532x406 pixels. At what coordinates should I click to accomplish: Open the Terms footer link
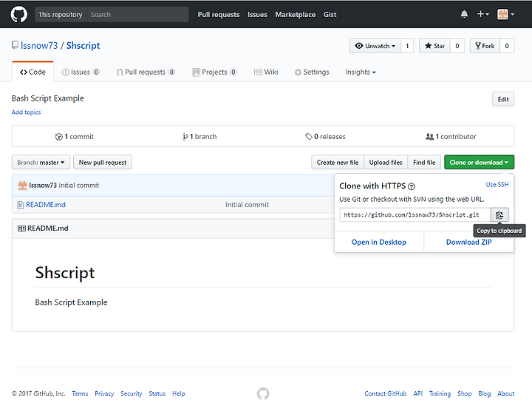coord(80,393)
